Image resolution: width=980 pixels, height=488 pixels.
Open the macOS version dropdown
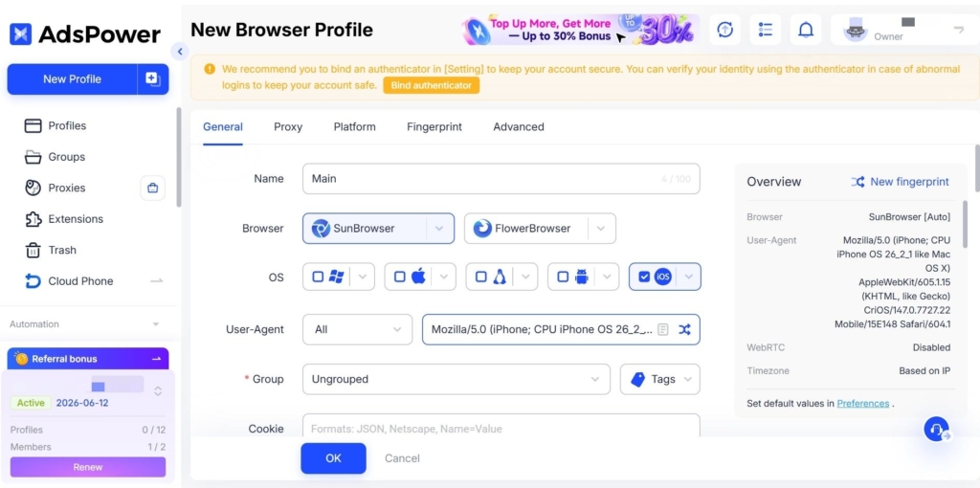pyautogui.click(x=444, y=277)
